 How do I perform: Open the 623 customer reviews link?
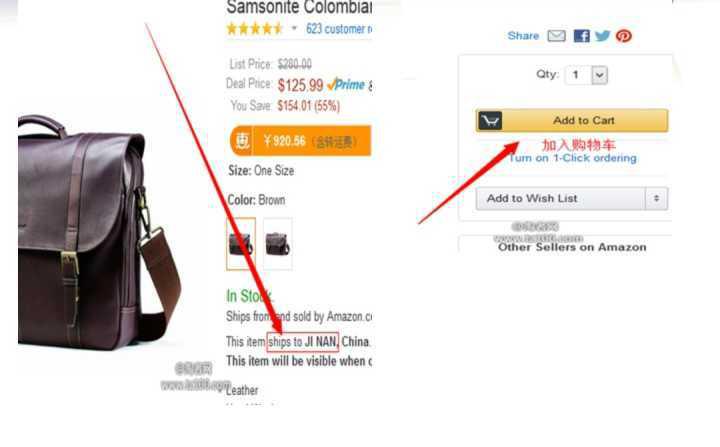coord(339,29)
